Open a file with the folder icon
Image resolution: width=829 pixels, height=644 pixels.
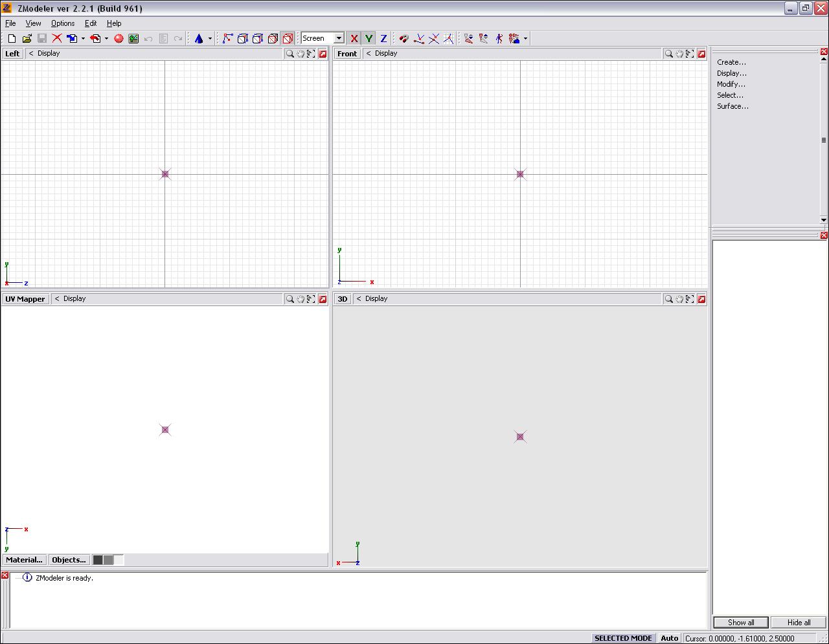click(x=27, y=38)
